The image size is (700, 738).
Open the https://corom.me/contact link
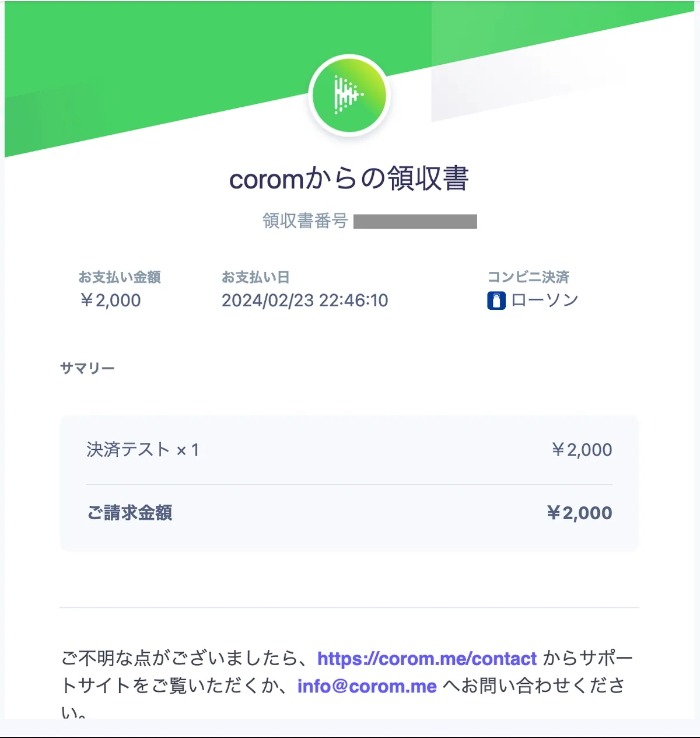426,659
